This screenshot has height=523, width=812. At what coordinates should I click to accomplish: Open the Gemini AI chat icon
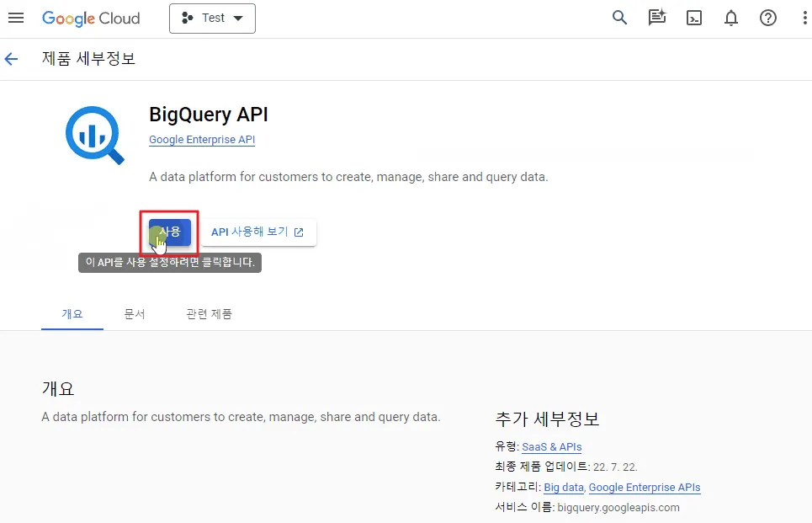pos(656,18)
